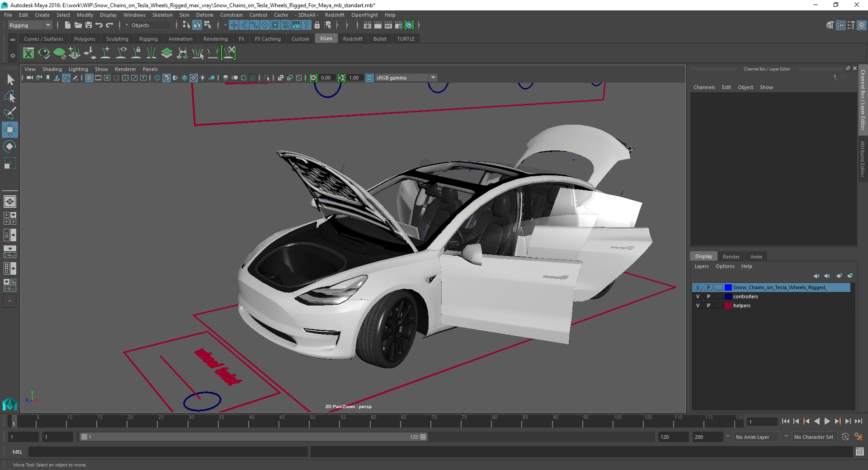Open the Skeleton menu
Viewport: 868px width, 470px height.
(x=162, y=15)
